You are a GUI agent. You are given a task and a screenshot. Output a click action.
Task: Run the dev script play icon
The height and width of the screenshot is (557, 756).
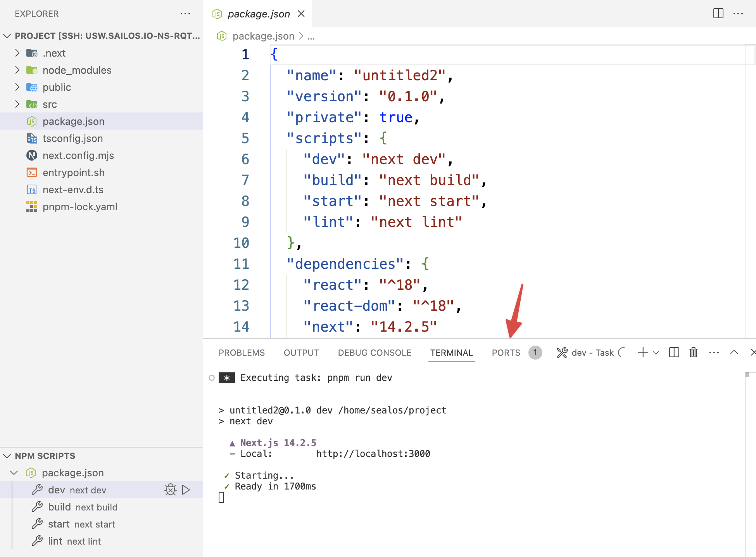pos(186,490)
